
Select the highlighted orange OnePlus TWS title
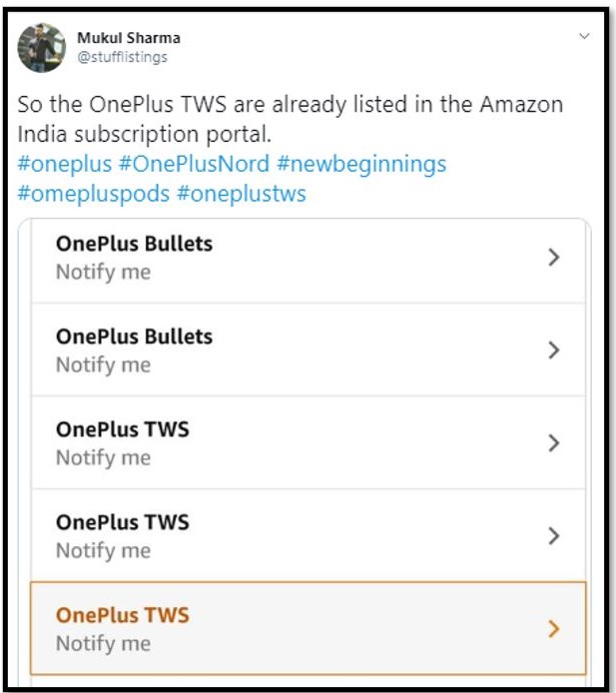(122, 615)
